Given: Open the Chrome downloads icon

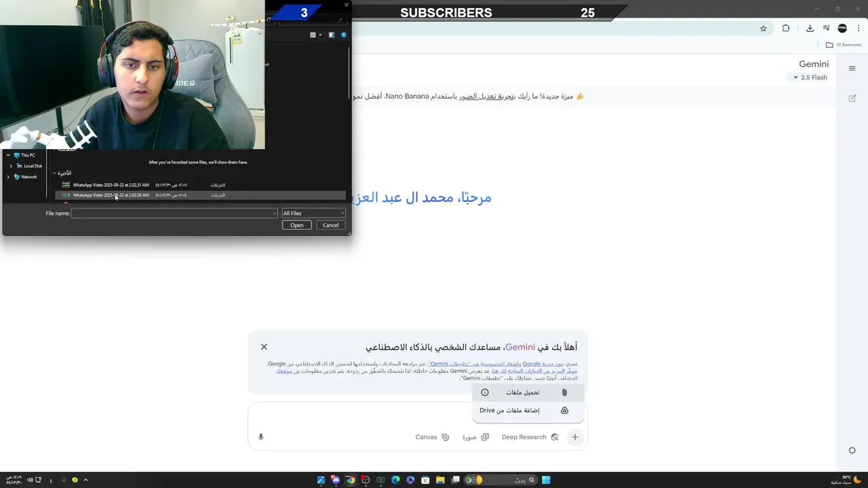Looking at the screenshot, I should 810,28.
